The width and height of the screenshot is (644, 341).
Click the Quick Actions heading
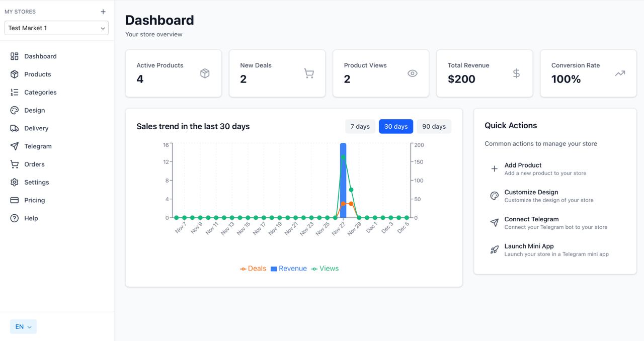tap(511, 126)
